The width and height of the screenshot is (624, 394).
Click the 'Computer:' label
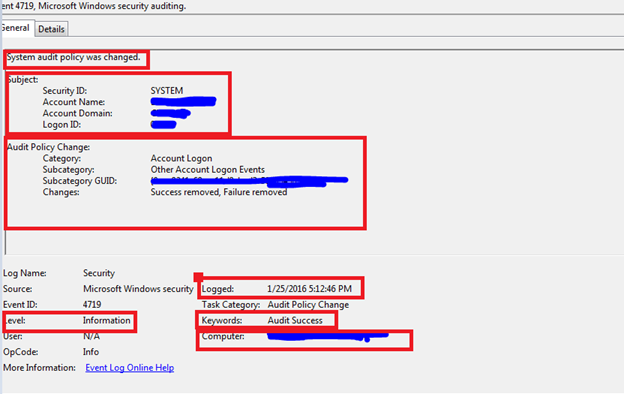coord(223,336)
